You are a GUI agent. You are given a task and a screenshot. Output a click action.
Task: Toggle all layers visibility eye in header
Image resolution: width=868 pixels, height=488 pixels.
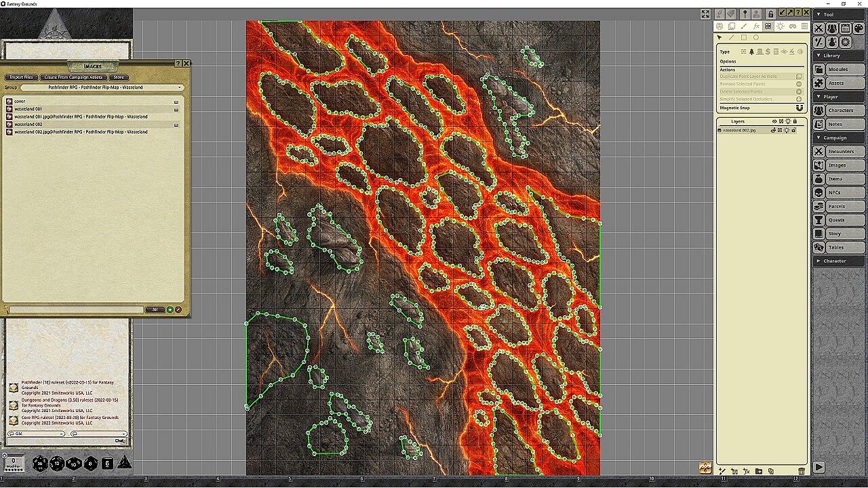pos(774,121)
